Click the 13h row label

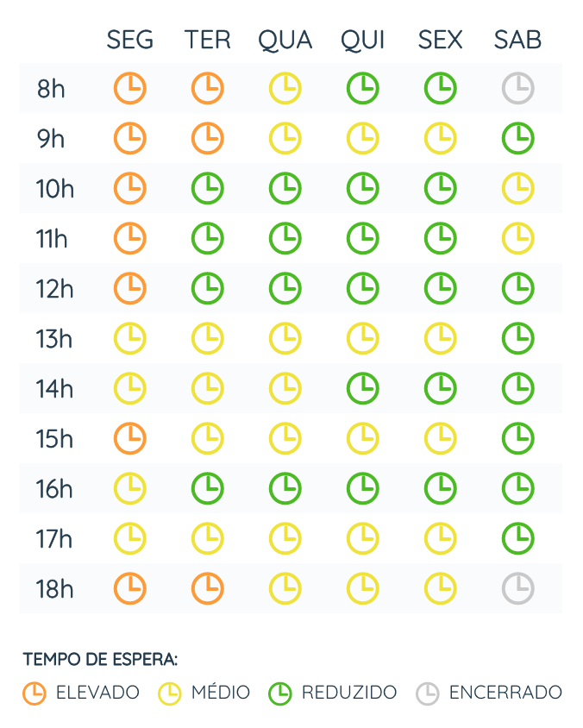(x=54, y=338)
